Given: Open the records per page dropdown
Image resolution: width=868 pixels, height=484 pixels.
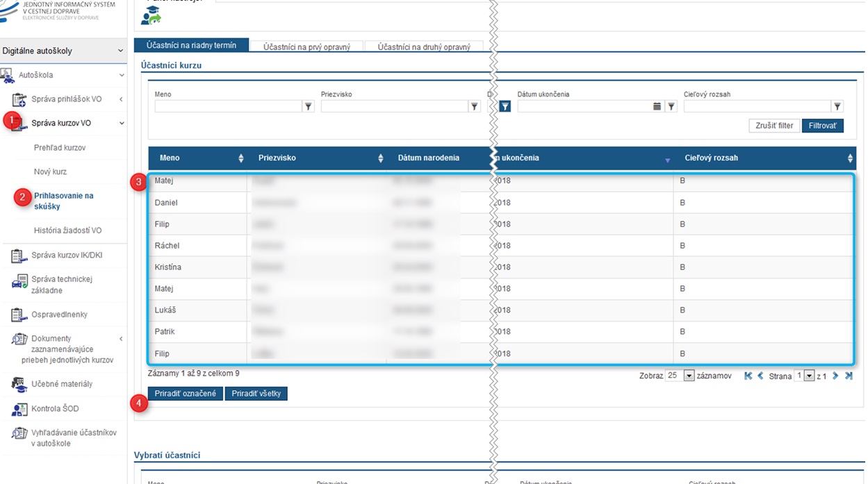Looking at the screenshot, I should (689, 376).
